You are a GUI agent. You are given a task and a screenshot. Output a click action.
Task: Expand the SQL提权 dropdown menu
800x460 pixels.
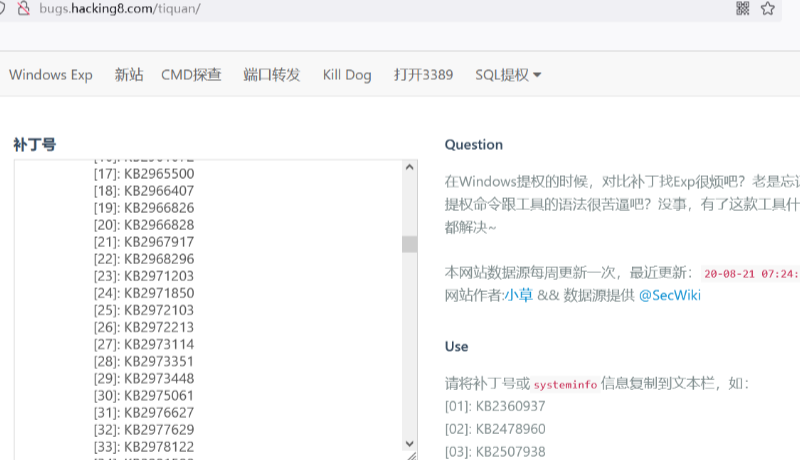508,75
